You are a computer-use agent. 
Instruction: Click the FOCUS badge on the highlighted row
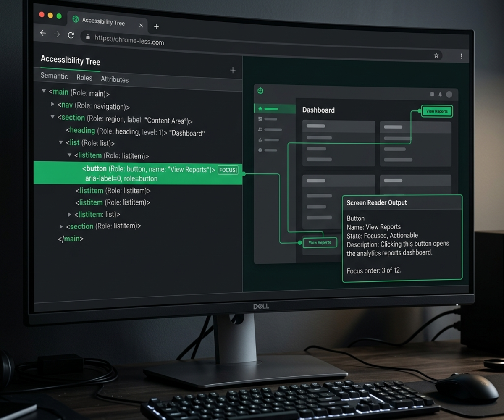click(228, 170)
